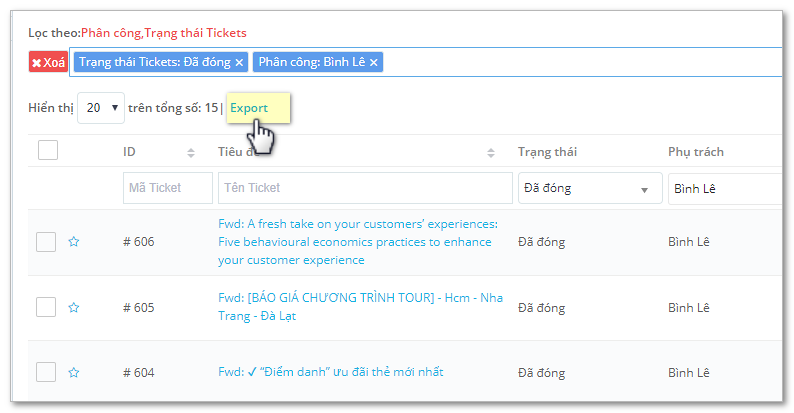Viewport: 794px width, 413px height.
Task: Star ticket # 604 as favorite
Action: [74, 373]
